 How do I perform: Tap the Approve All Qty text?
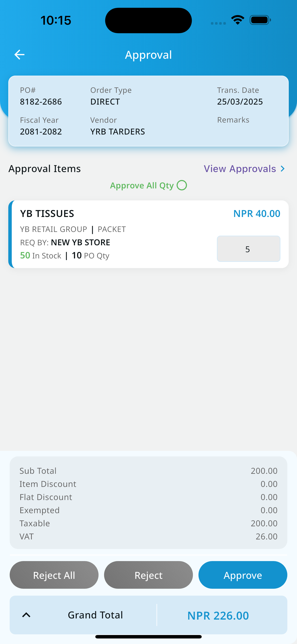[142, 185]
